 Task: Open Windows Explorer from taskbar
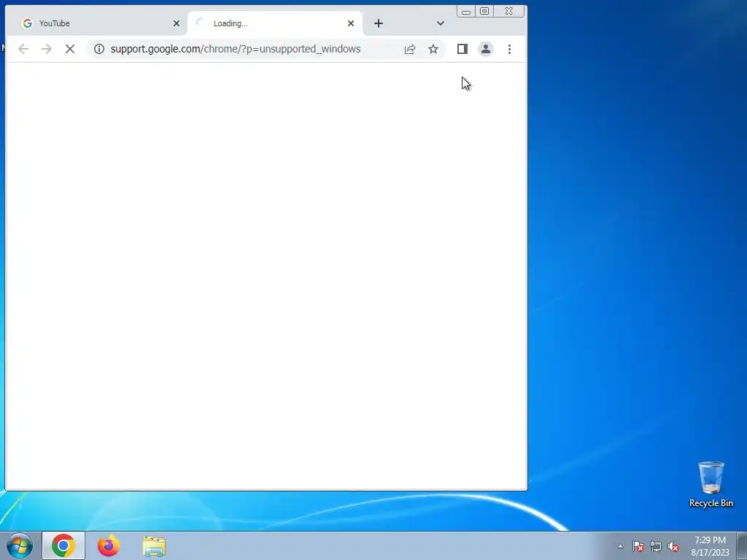(154, 545)
